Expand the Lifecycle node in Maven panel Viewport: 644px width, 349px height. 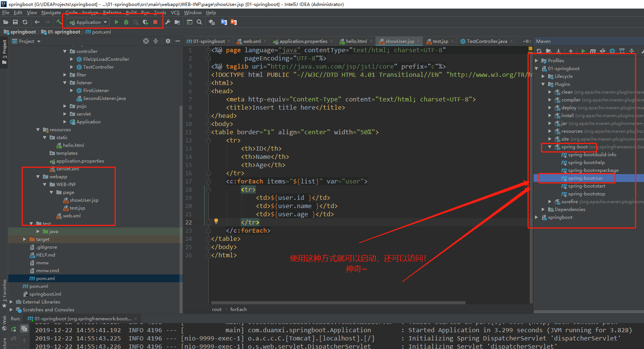pyautogui.click(x=543, y=76)
